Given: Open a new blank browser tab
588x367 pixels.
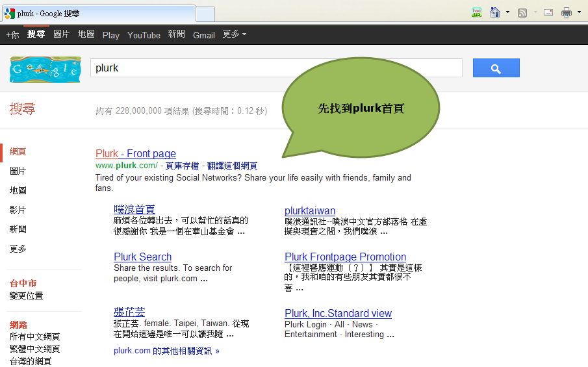Looking at the screenshot, I should [x=205, y=14].
